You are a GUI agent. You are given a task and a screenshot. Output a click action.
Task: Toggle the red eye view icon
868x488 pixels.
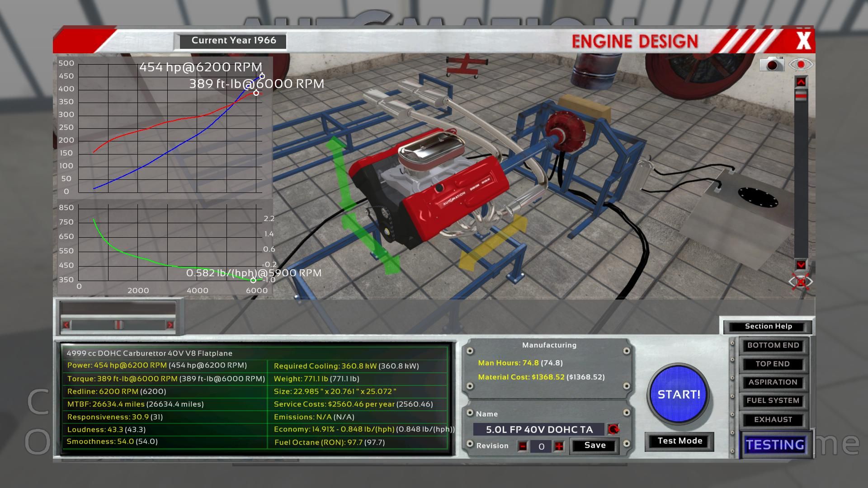801,65
